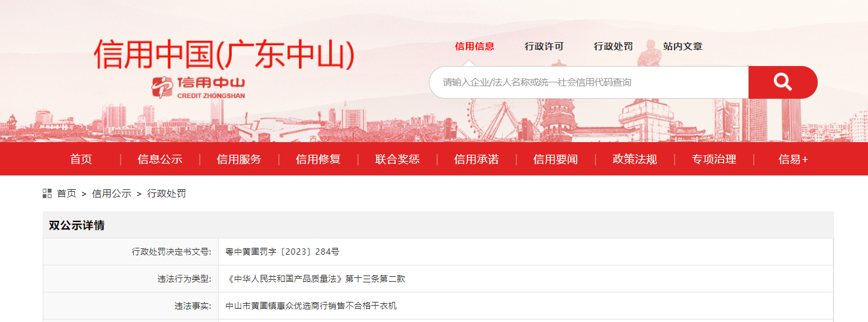Click the 《中华人民共和国产品质量法》第十三条第二款 value
Viewport: 868px width, 322px height.
(315, 279)
